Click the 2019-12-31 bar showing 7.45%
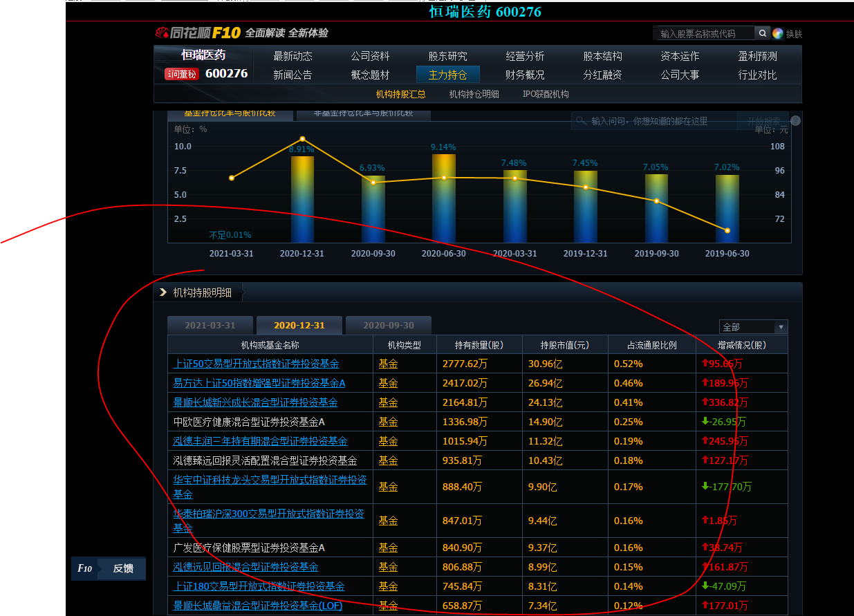Viewport: 854px width, 616px height. (586, 207)
